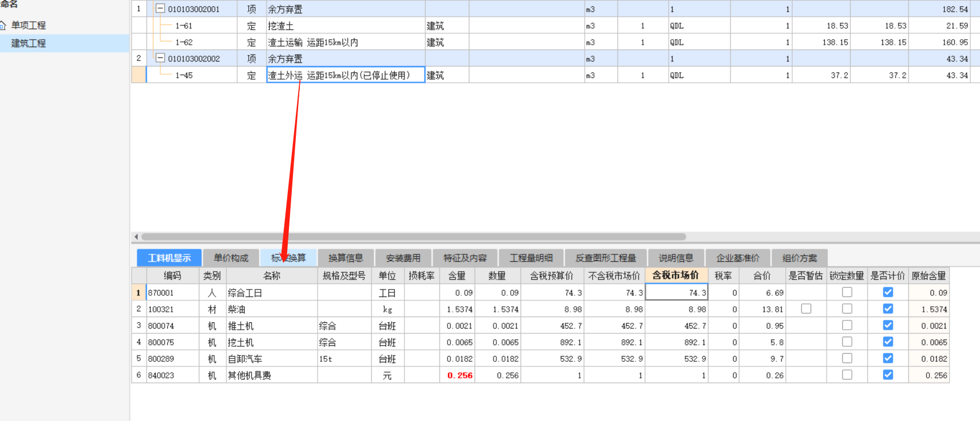Click the 15t specification cell
This screenshot has height=421, width=980.
pyautogui.click(x=345, y=359)
